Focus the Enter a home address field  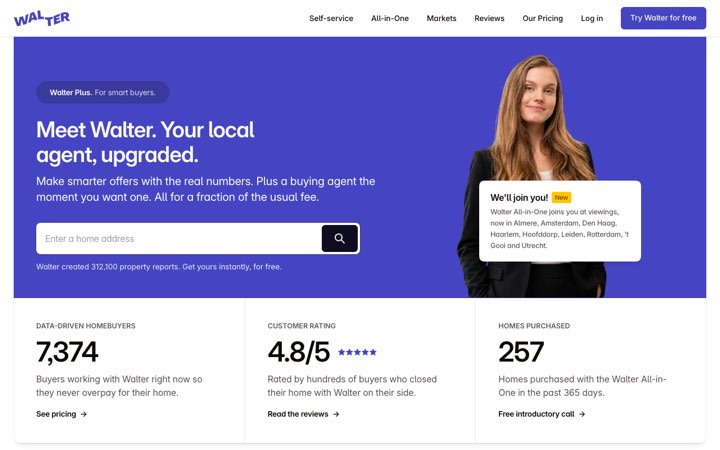179,238
